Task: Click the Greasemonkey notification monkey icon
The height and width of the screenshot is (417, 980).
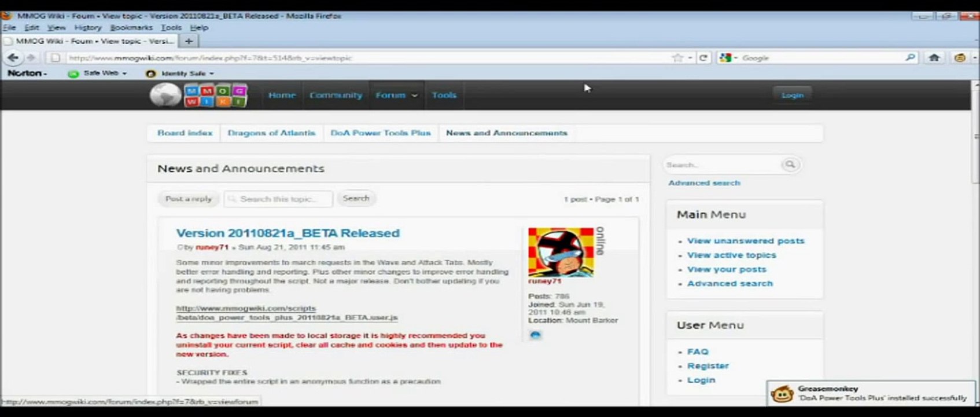Action: tap(782, 394)
